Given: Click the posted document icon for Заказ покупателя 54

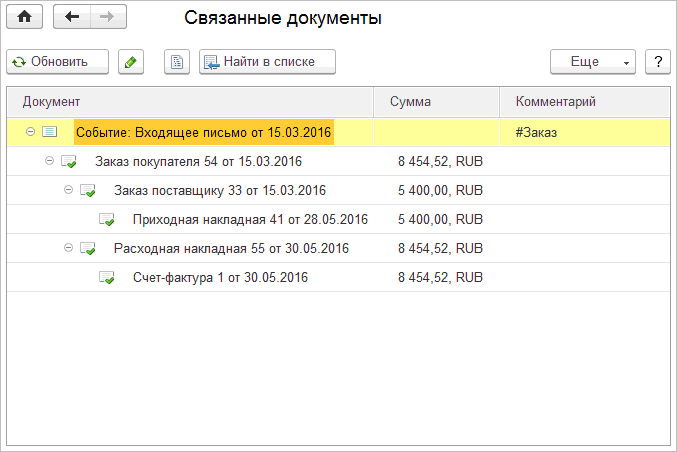Looking at the screenshot, I should (x=69, y=161).
